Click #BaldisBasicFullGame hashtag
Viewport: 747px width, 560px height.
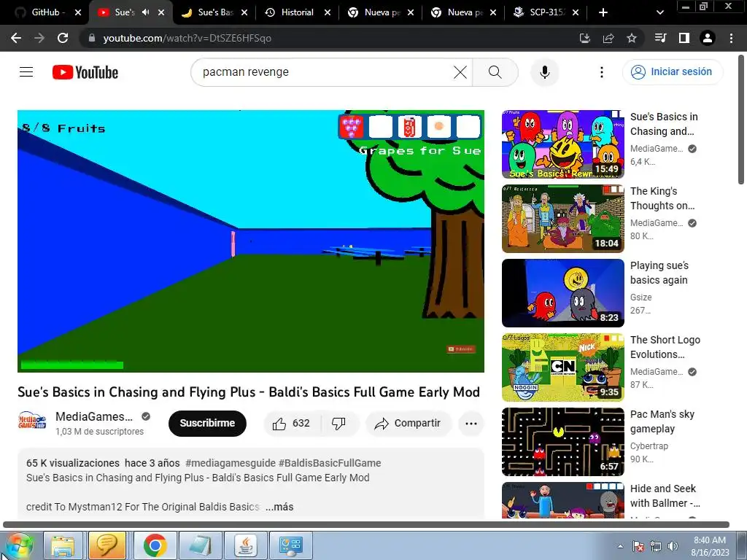click(x=330, y=463)
